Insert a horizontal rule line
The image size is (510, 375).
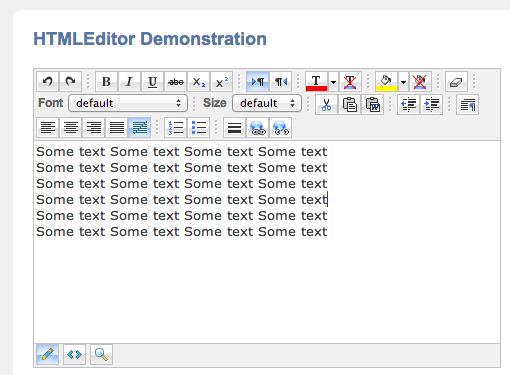(234, 127)
